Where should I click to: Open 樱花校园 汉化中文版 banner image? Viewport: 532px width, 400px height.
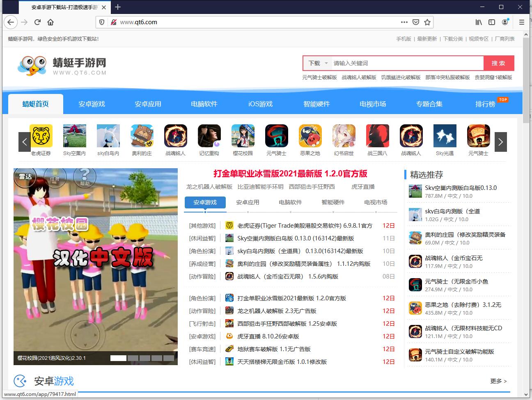coord(96,266)
